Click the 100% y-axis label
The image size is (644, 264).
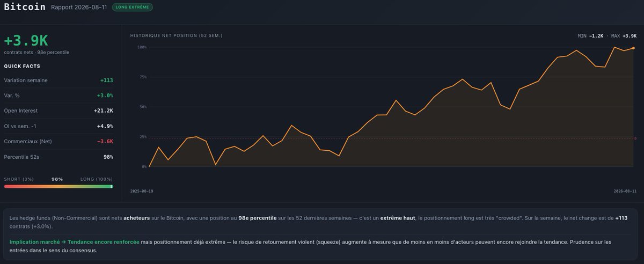pyautogui.click(x=142, y=47)
